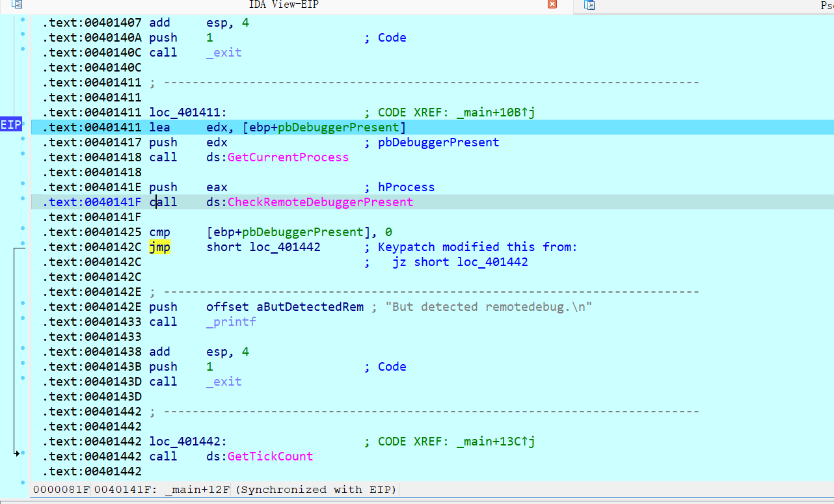Toggle breakpoint dot at push eax line 0040141E
This screenshot has width=834, height=504.
click(x=23, y=184)
